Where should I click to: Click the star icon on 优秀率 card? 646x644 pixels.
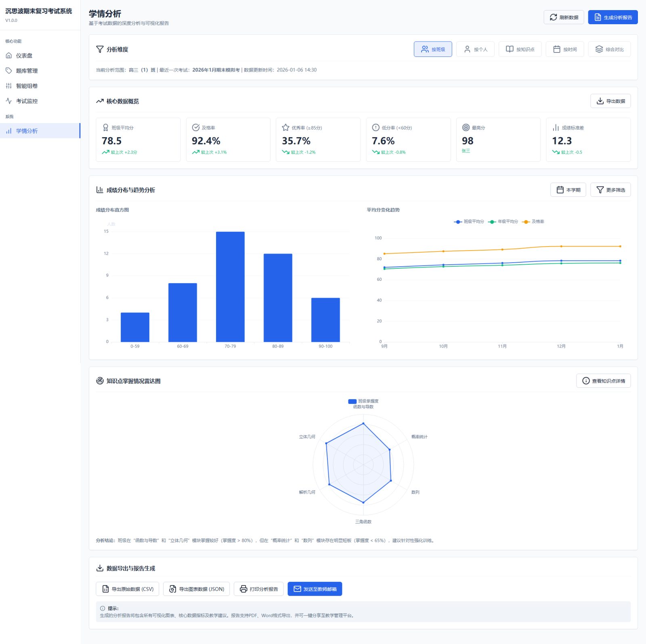pos(285,128)
